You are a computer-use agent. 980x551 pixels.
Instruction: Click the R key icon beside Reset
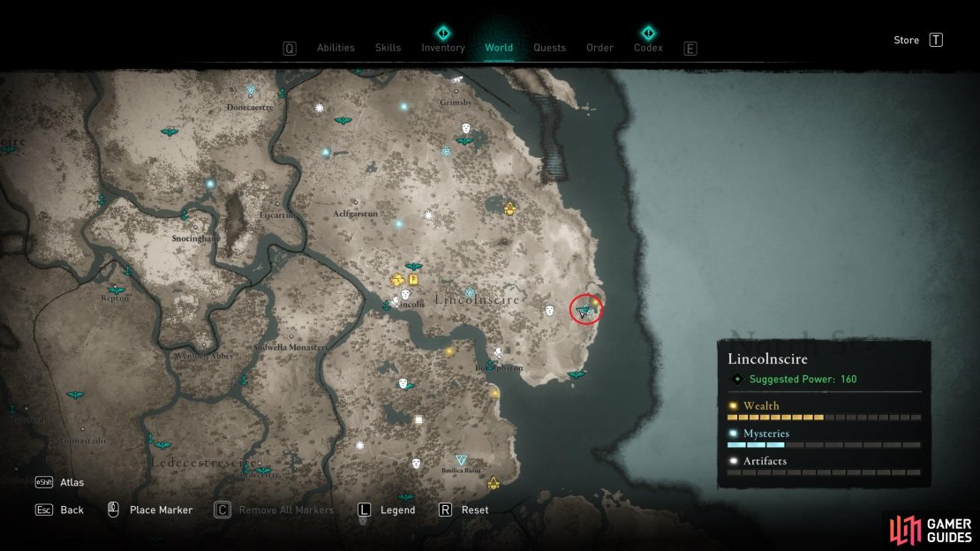point(445,509)
